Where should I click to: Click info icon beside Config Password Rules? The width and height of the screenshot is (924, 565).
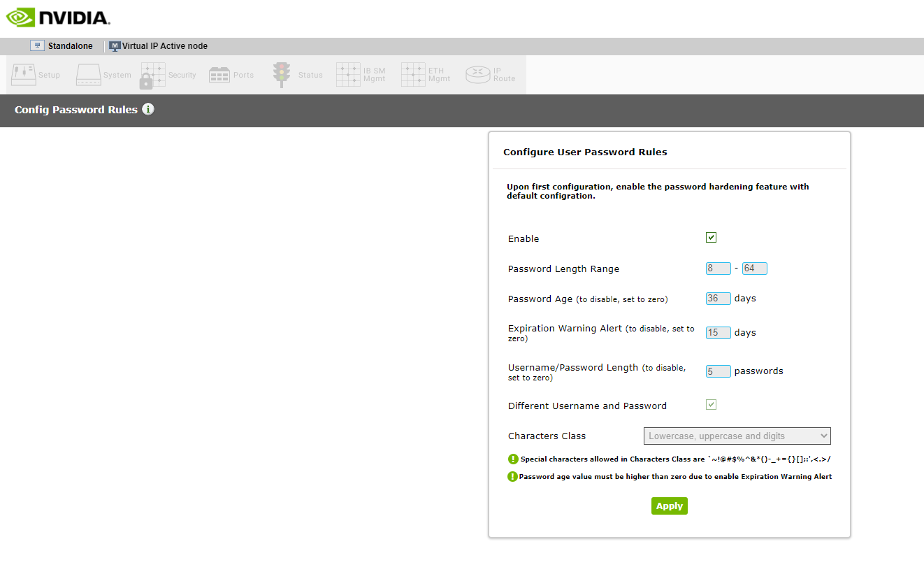[148, 109]
